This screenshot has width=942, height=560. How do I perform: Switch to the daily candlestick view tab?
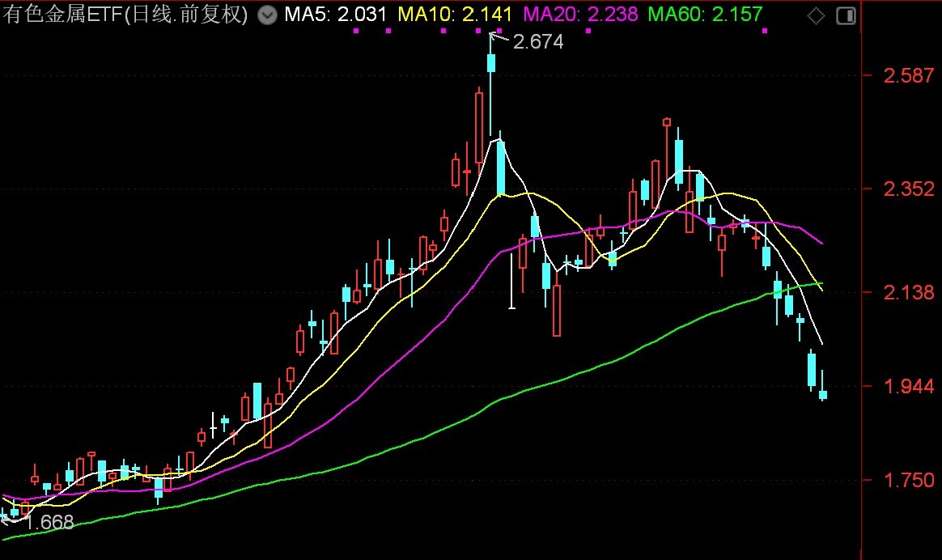pyautogui.click(x=150, y=15)
